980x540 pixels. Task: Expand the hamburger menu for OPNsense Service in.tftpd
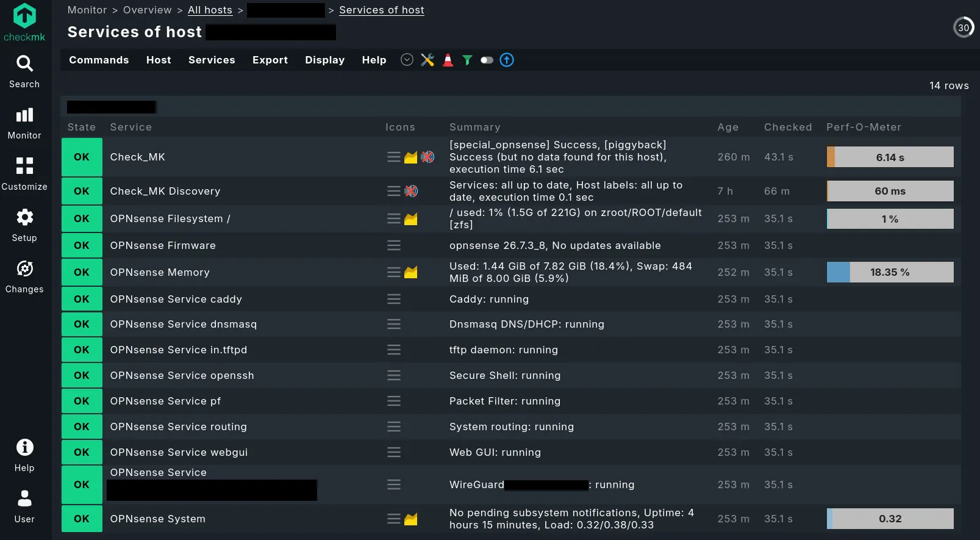coord(394,350)
